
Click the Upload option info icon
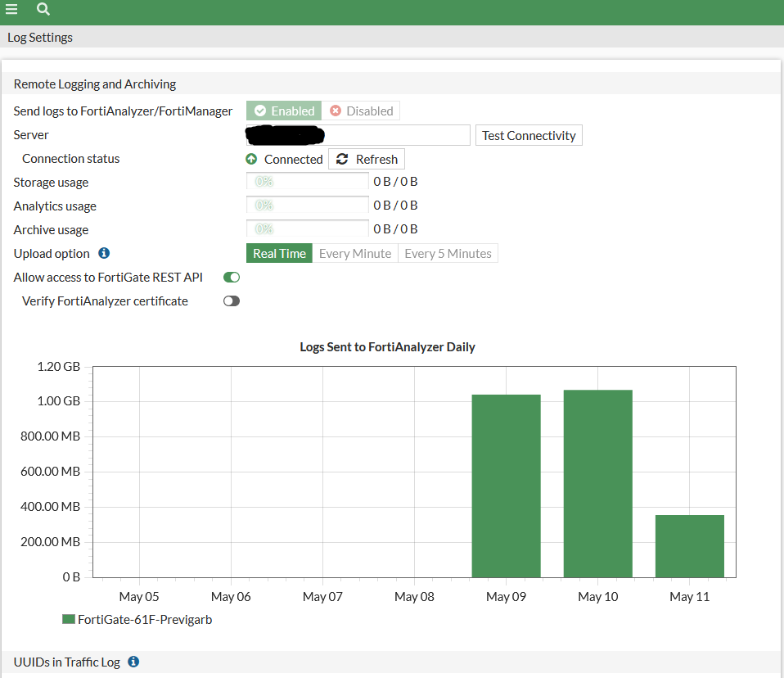104,254
